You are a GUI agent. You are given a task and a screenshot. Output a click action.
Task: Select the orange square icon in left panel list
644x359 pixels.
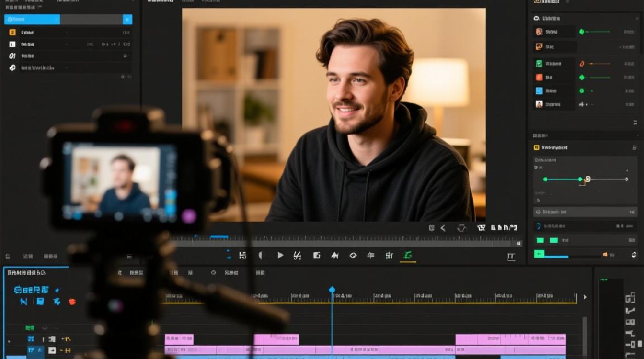pos(12,33)
